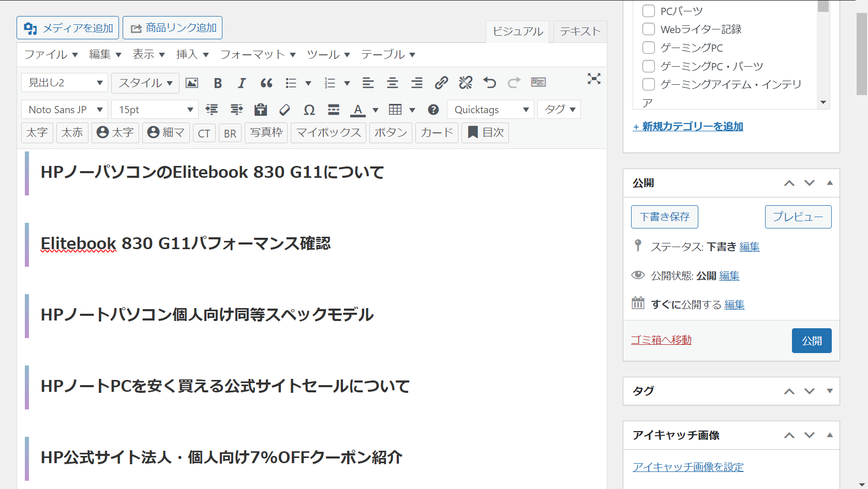Align text right
Viewport: 868px width, 489px height.
point(417,83)
